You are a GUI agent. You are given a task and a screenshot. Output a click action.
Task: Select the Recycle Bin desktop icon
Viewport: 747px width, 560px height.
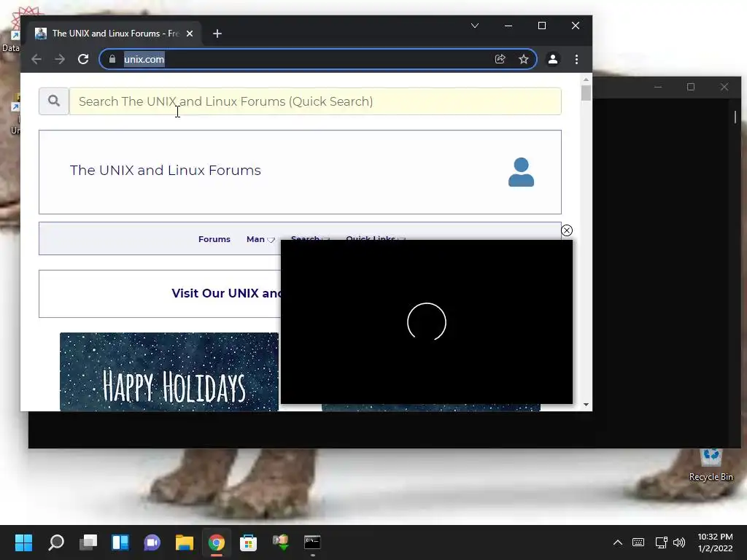[711, 465]
